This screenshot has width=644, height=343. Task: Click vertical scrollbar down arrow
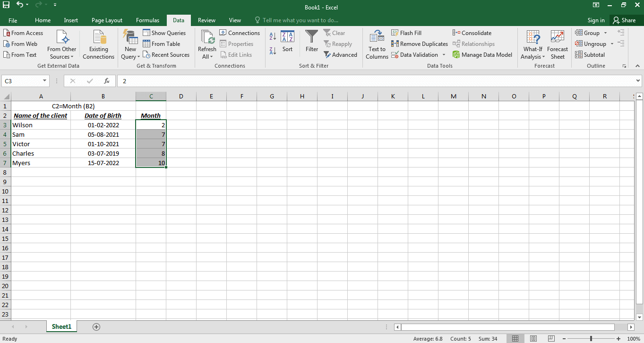click(639, 317)
